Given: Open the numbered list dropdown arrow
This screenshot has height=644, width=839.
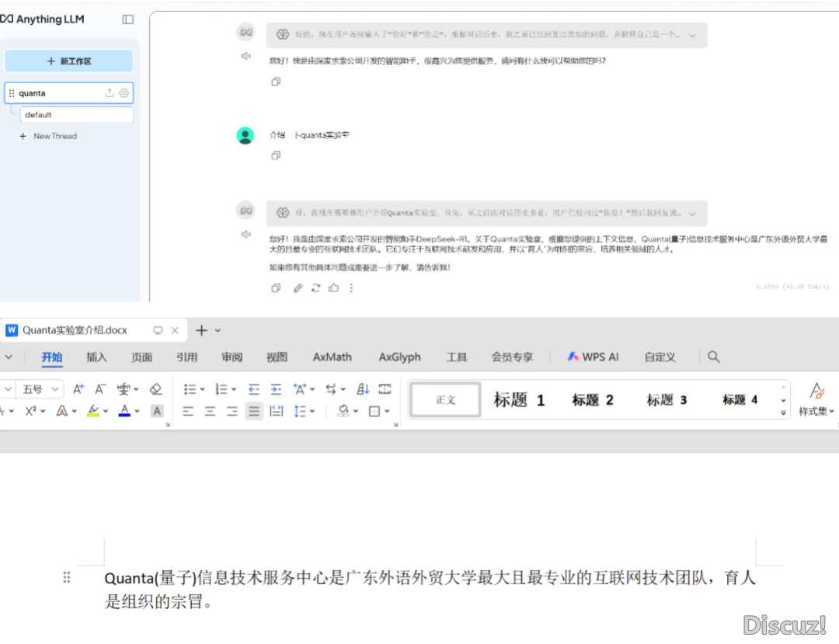Looking at the screenshot, I should (x=234, y=389).
